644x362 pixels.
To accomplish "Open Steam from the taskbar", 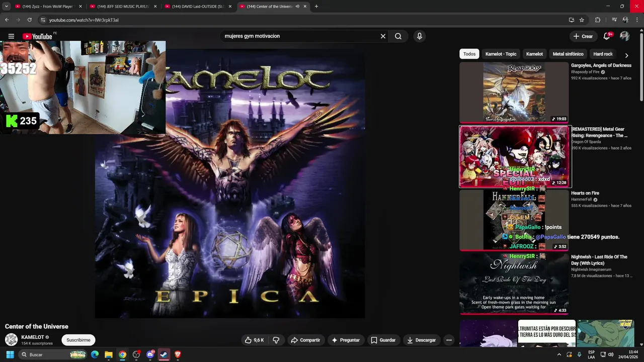I will click(x=164, y=354).
